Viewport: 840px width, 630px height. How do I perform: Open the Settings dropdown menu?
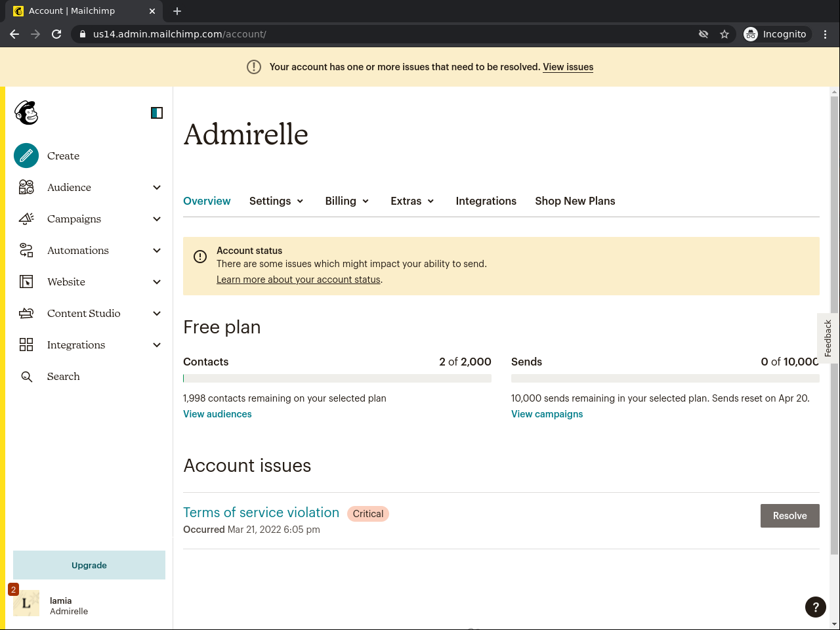276,201
